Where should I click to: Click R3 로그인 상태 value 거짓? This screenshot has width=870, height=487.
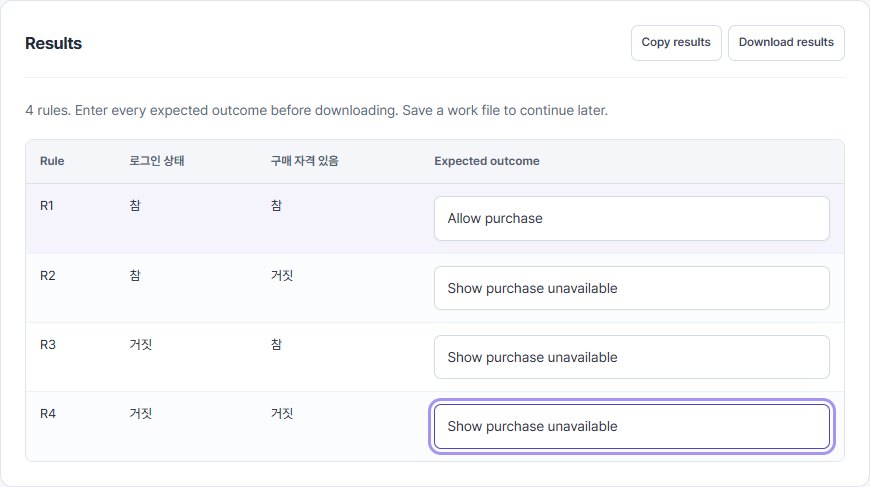pos(140,344)
